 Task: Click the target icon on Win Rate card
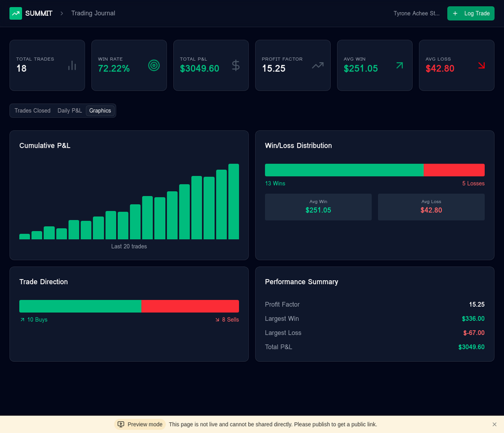tap(154, 65)
